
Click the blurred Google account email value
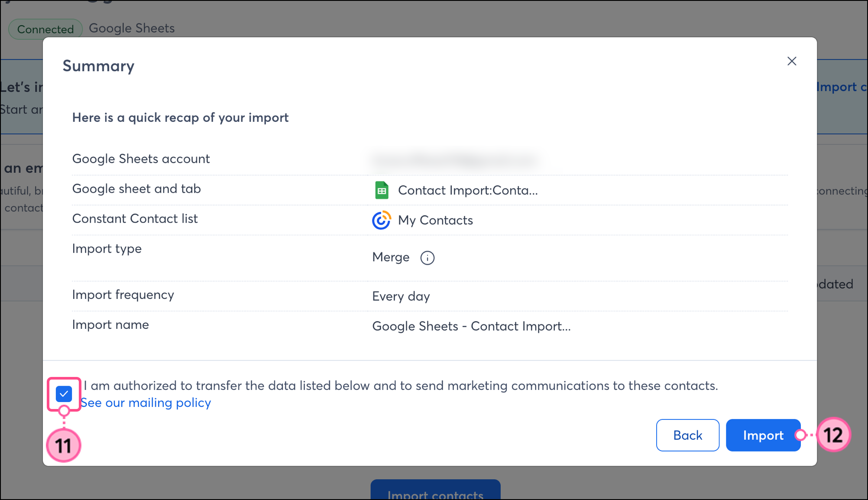[455, 160]
